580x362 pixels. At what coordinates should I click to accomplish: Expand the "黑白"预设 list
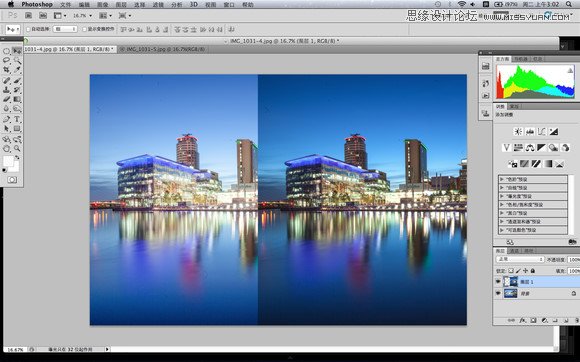pyautogui.click(x=502, y=213)
